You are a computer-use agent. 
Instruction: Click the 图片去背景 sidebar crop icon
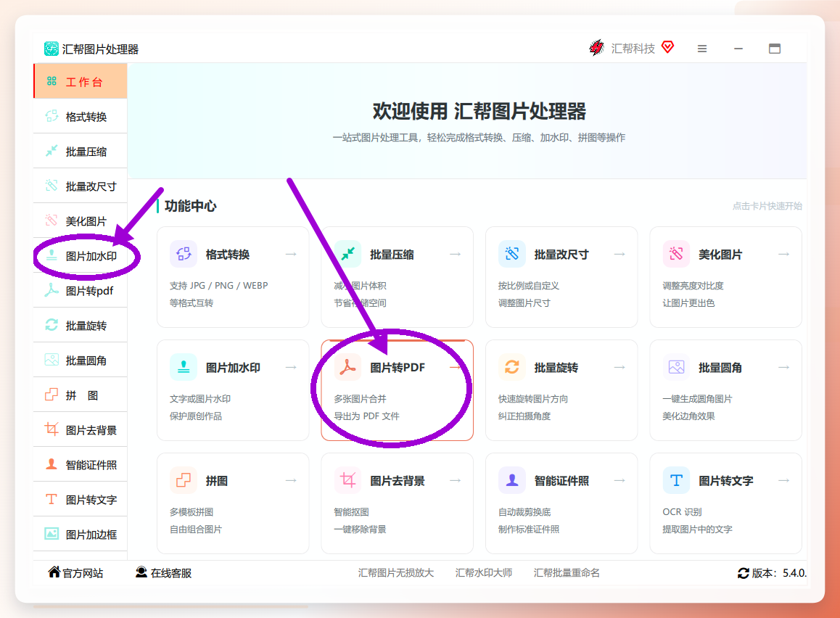pyautogui.click(x=52, y=429)
